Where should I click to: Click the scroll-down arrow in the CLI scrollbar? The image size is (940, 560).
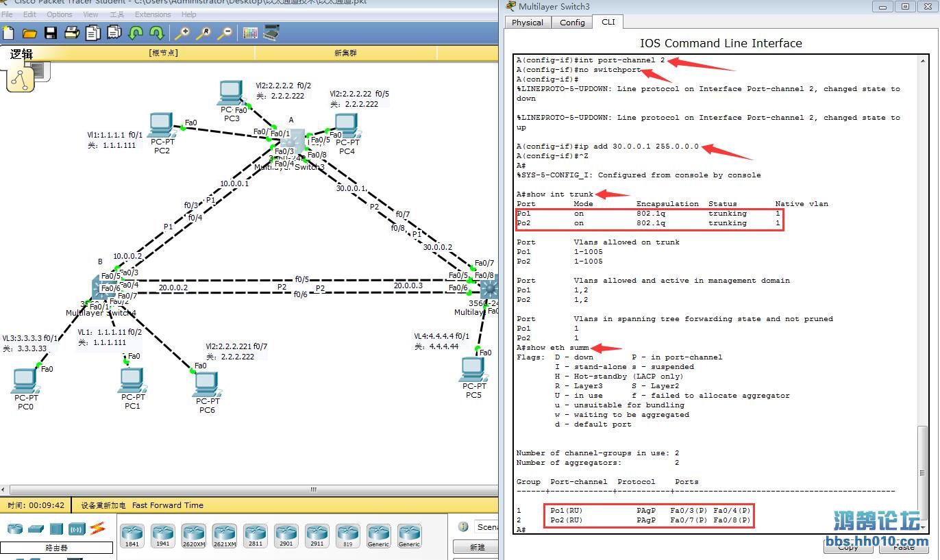924,528
